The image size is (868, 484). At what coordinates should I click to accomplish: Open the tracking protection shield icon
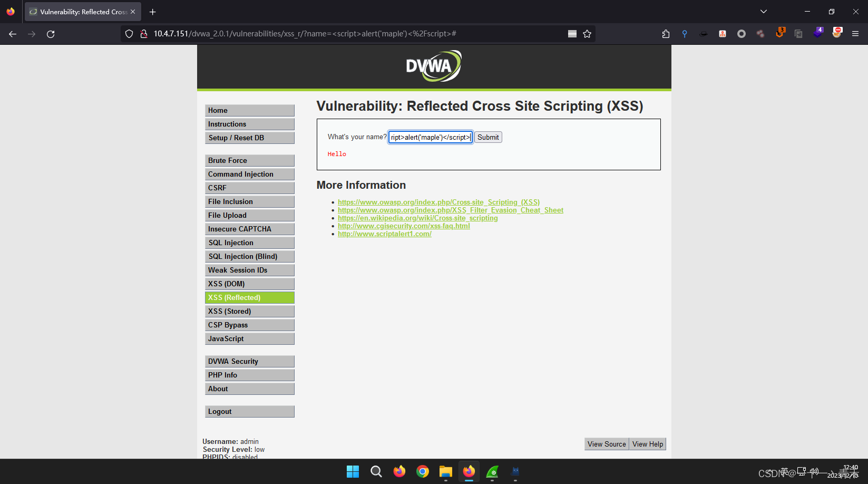pos(129,34)
